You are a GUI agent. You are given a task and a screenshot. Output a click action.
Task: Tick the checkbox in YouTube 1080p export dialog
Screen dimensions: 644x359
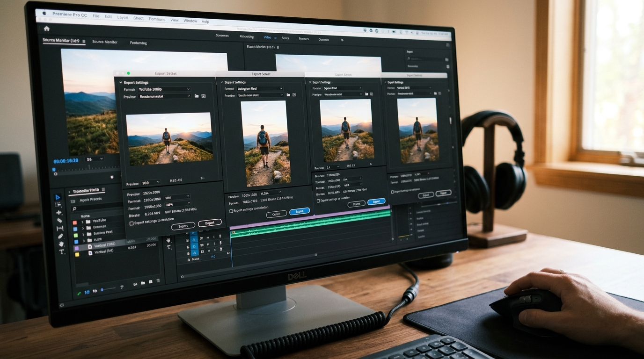click(x=132, y=223)
